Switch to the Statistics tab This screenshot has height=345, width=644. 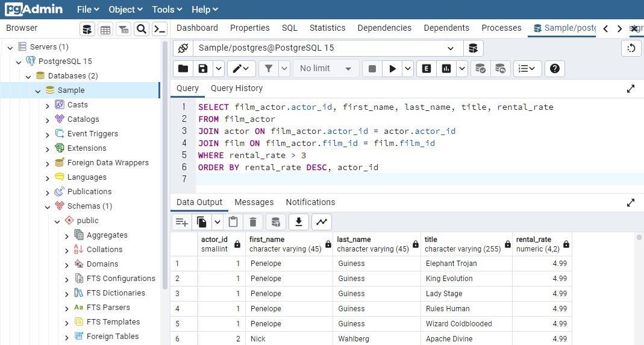(x=327, y=28)
